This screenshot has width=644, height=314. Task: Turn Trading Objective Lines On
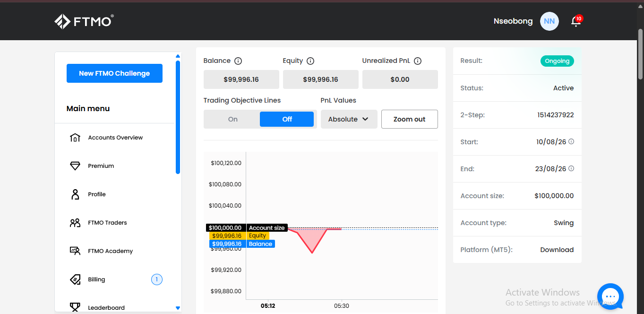pyautogui.click(x=233, y=119)
